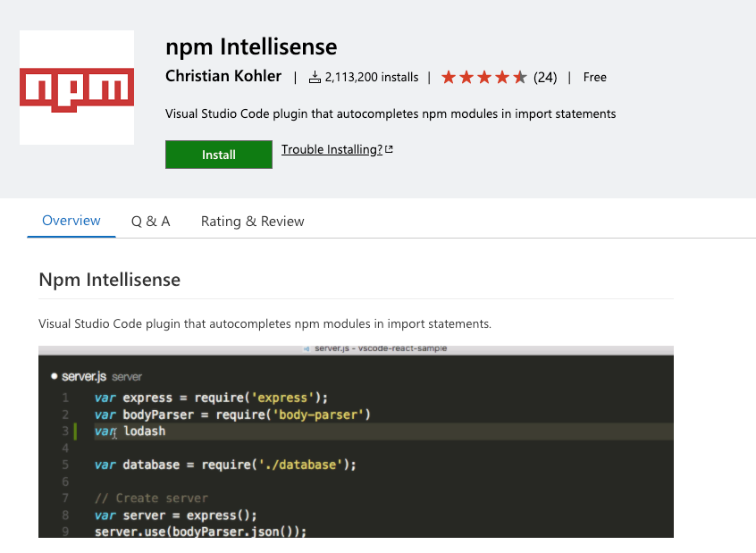Open the Rating & Review tab
This screenshot has width=756, height=553.
tap(252, 222)
